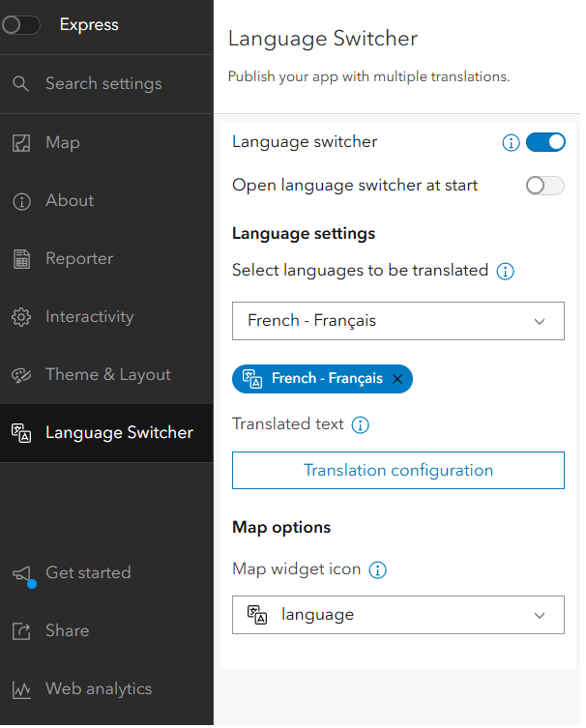
Task: Remove the French - Français language chip
Action: [397, 379]
